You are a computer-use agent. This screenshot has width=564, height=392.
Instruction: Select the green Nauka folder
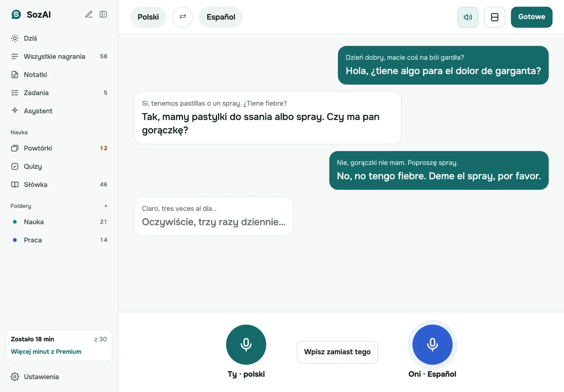click(59, 222)
